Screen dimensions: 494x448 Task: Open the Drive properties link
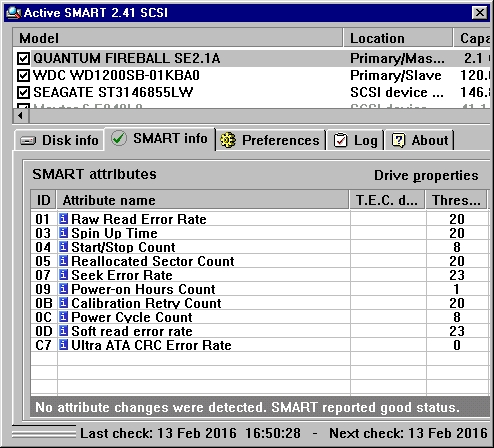pos(426,175)
